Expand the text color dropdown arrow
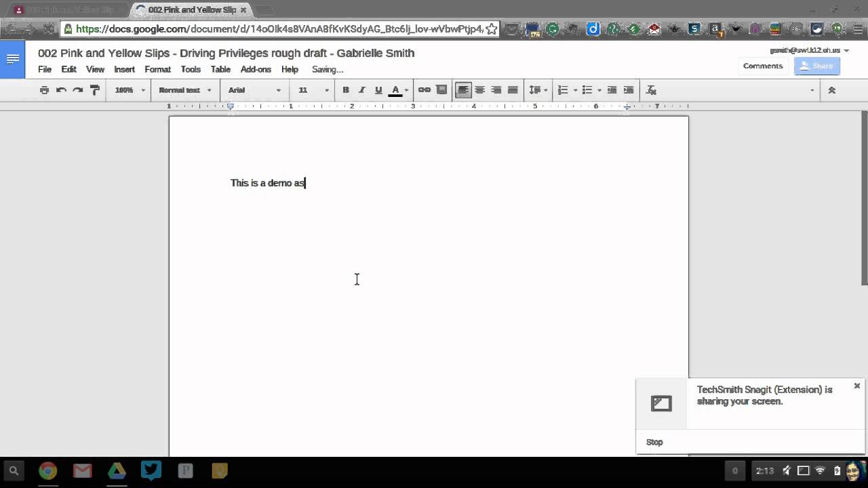 click(x=406, y=90)
